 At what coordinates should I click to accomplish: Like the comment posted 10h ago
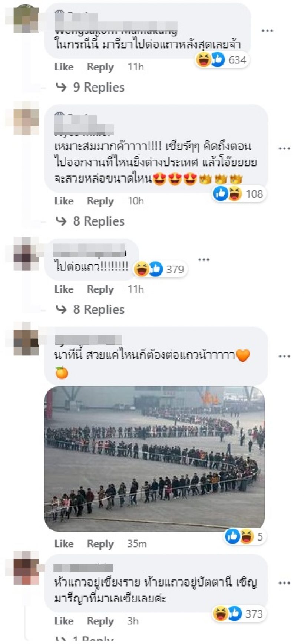64,201
